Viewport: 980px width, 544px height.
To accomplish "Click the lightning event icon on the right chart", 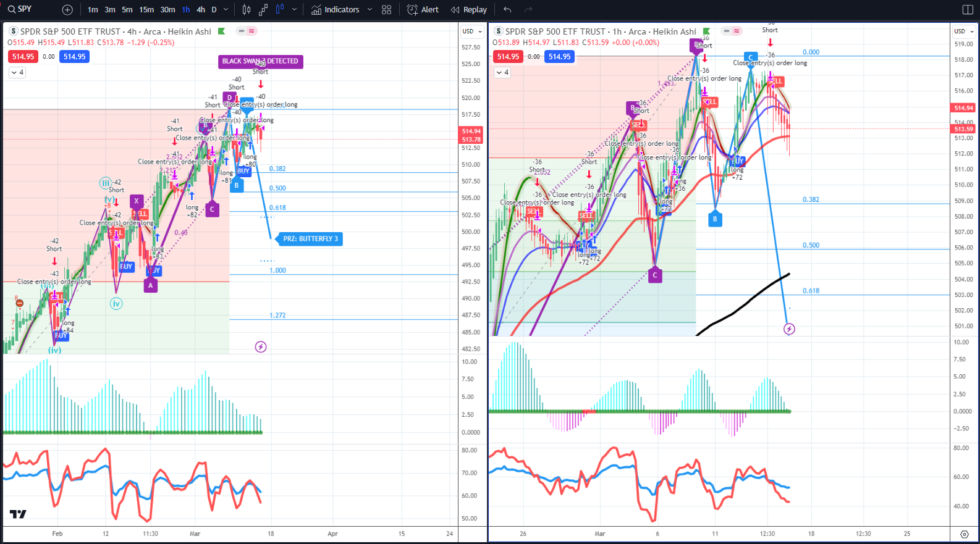I will click(x=789, y=329).
